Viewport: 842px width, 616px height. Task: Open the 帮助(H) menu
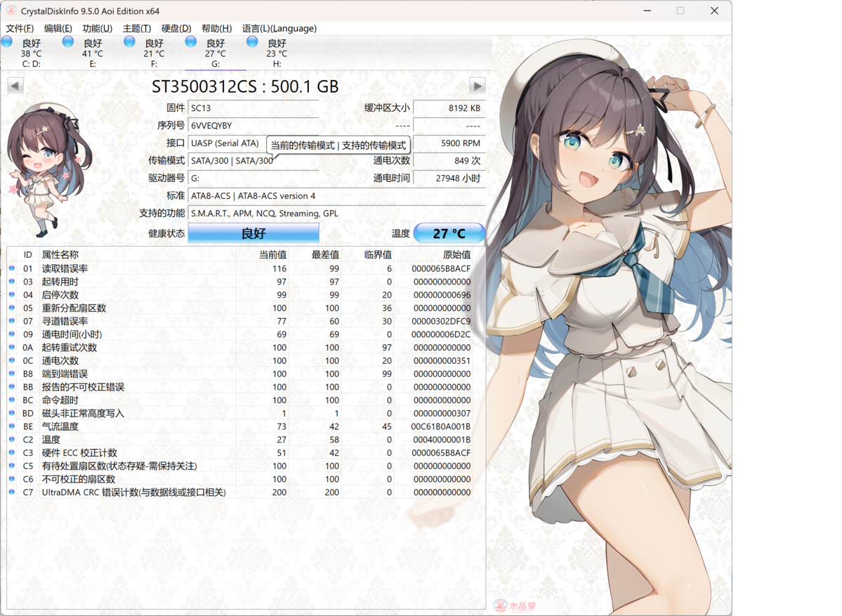(x=217, y=29)
